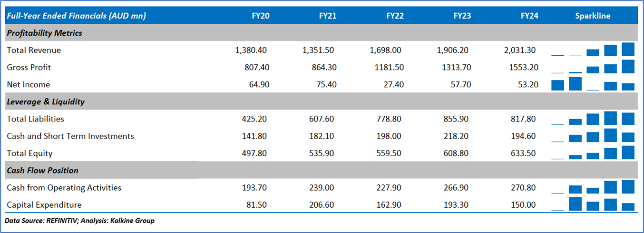
Task: Select the FY24 column header
Action: click(x=529, y=16)
